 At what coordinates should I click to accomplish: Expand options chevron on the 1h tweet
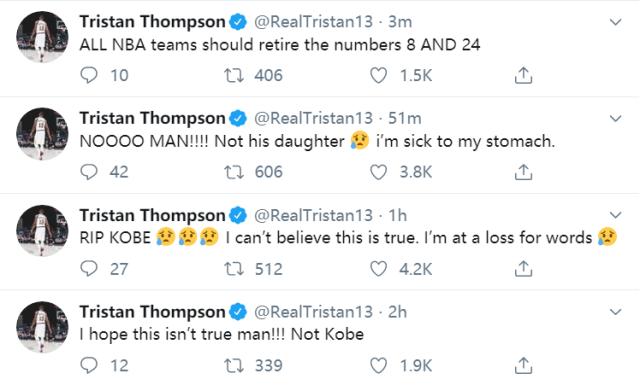(616, 215)
